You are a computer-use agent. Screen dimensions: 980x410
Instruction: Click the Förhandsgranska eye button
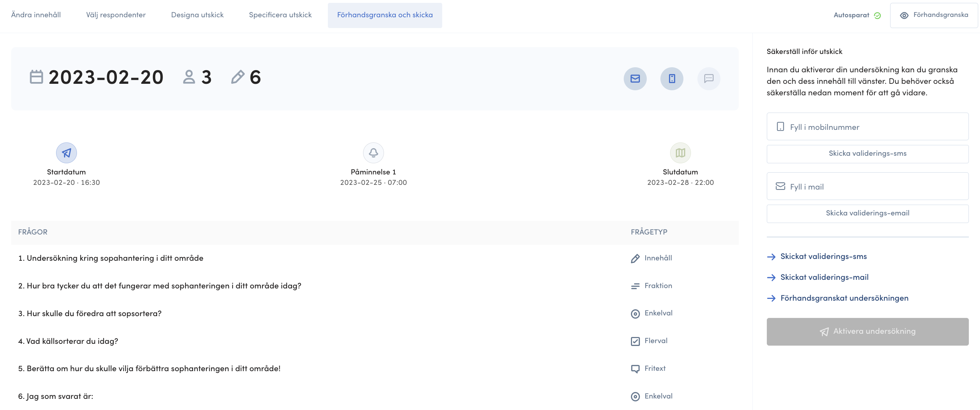point(934,15)
